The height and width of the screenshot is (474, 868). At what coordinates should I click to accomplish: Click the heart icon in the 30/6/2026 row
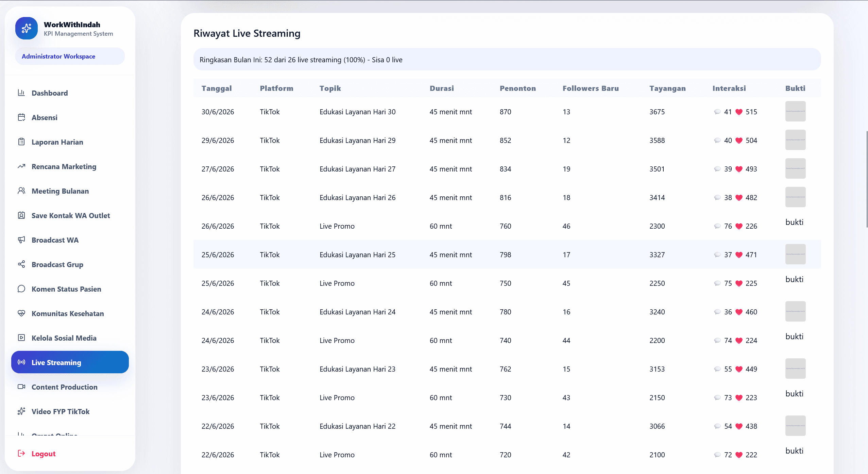tap(739, 112)
